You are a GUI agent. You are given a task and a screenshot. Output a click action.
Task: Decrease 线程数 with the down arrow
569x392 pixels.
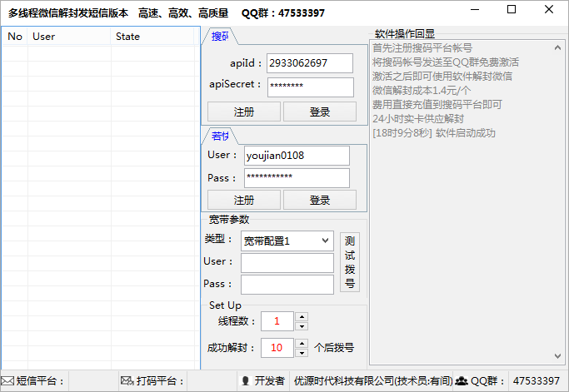pos(302,326)
